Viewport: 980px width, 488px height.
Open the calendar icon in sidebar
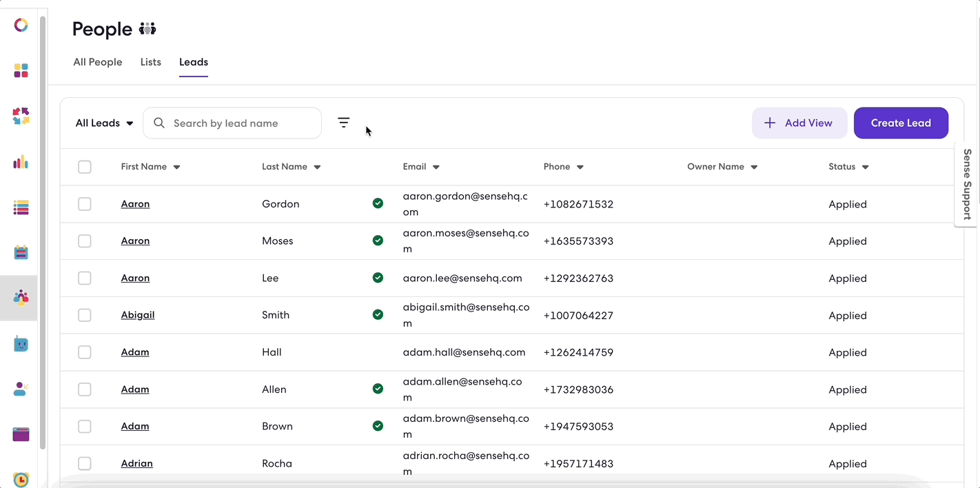tap(21, 252)
